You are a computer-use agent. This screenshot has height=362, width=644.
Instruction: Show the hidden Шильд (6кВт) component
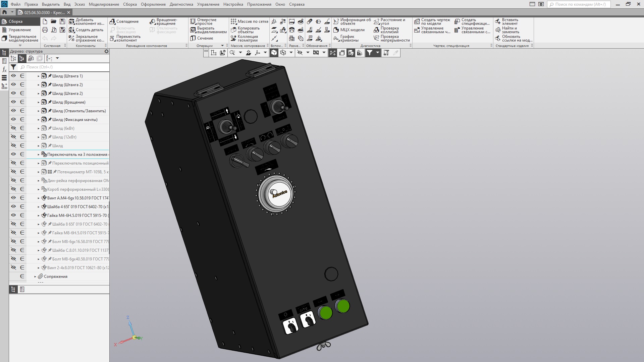point(13,128)
